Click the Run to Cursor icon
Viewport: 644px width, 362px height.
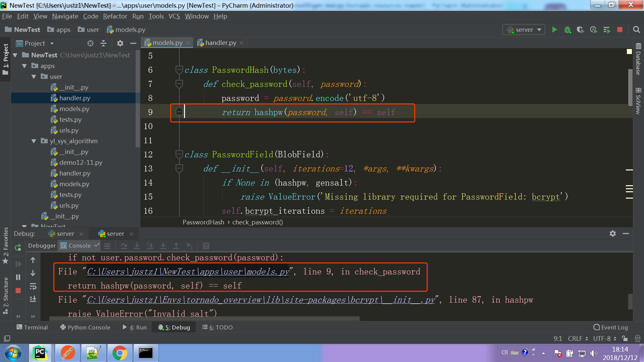coord(189,246)
